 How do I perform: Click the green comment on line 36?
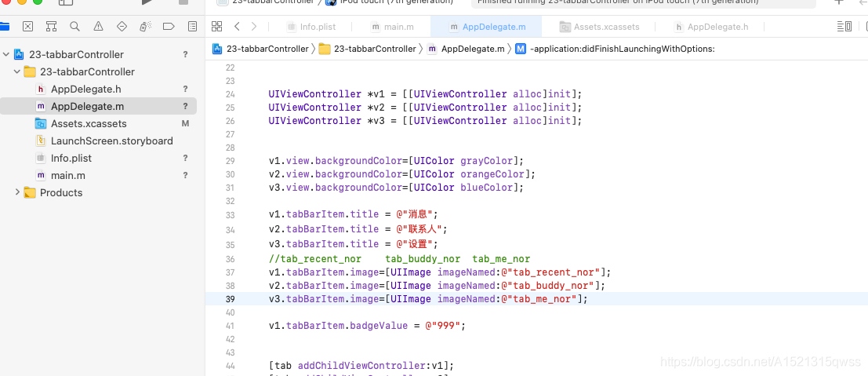click(400, 259)
